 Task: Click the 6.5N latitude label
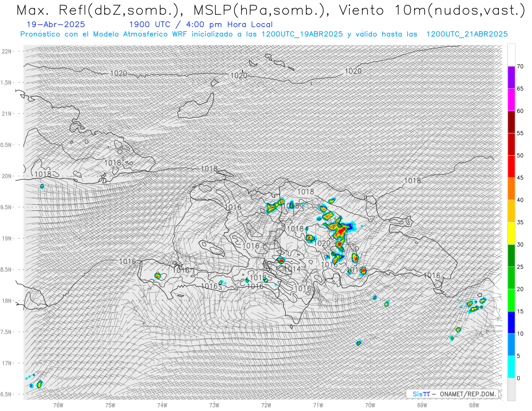coord(6,394)
